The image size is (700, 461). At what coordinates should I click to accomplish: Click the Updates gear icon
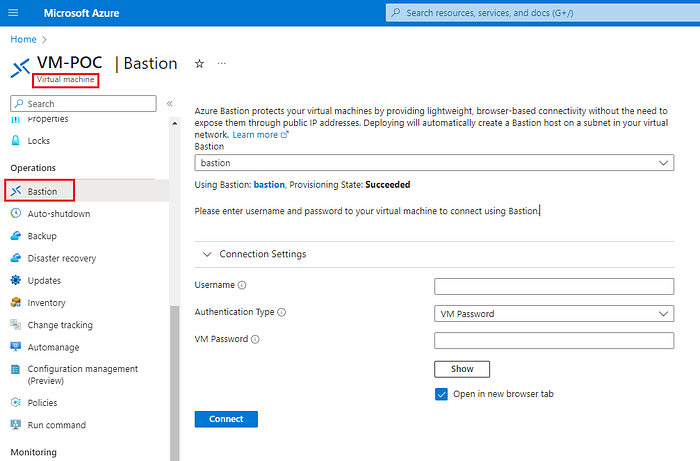point(16,280)
